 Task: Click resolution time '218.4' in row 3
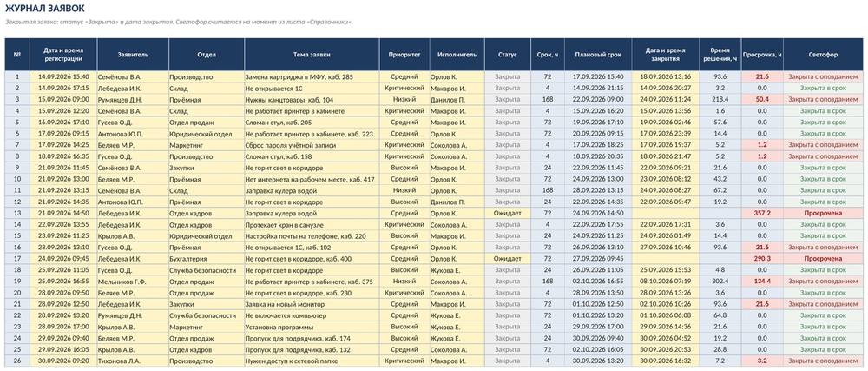point(720,100)
